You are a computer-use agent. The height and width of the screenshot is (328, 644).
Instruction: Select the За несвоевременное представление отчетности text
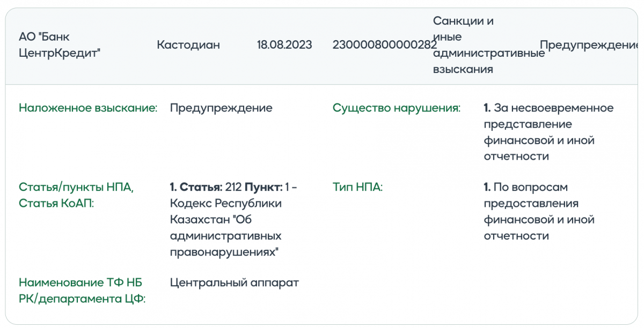coord(548,132)
